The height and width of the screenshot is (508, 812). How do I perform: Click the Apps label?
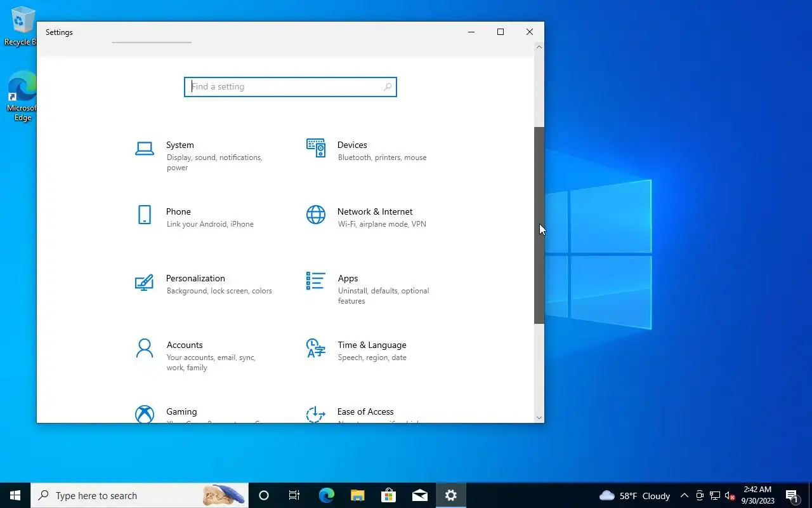point(348,278)
